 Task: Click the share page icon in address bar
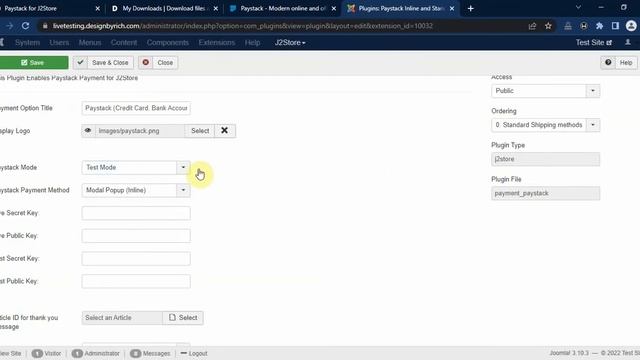point(532,26)
